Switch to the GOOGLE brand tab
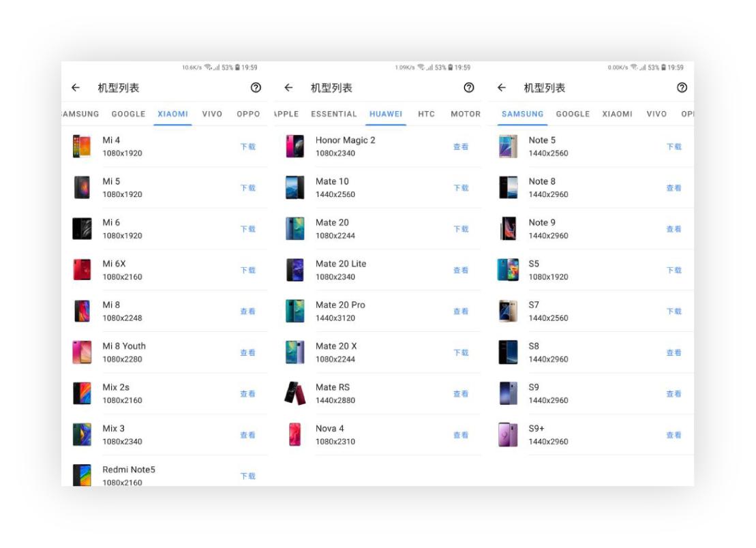Screen dimensions: 756x548 point(130,115)
